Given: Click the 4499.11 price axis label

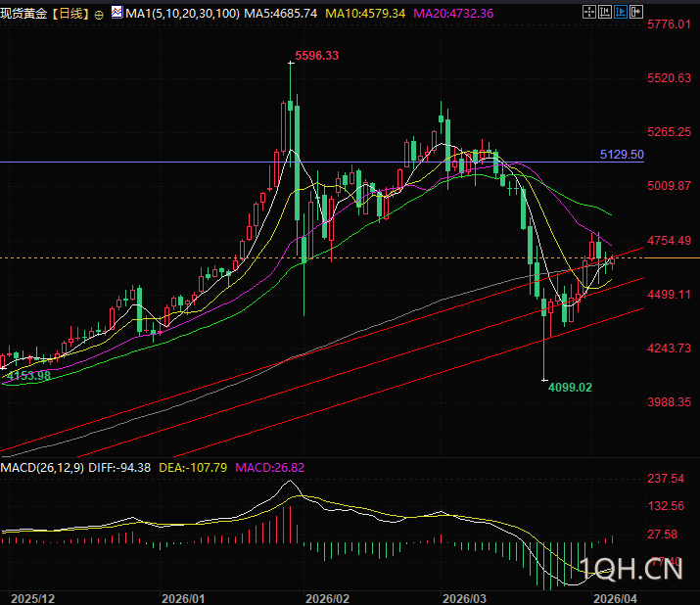Looking at the screenshot, I should point(670,295).
